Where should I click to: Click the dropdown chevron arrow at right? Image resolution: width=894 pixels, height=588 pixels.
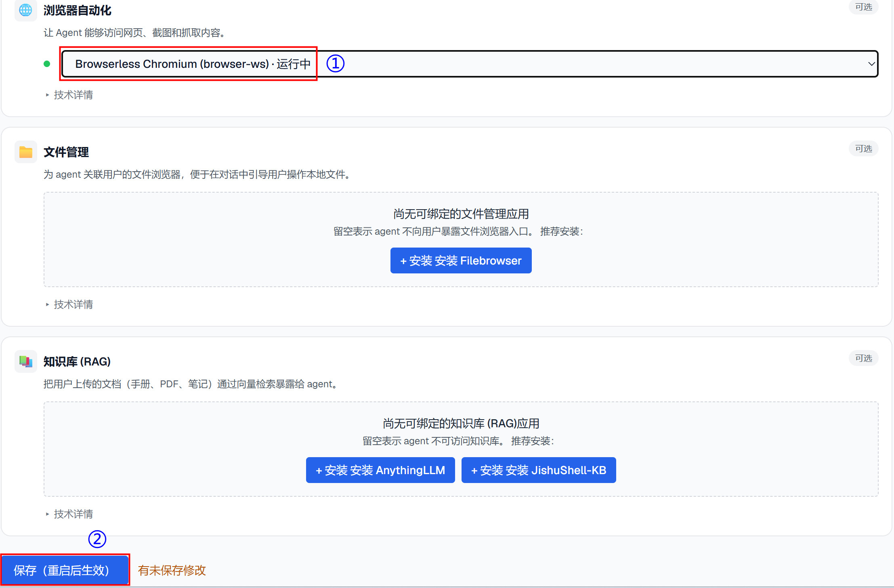(x=871, y=64)
